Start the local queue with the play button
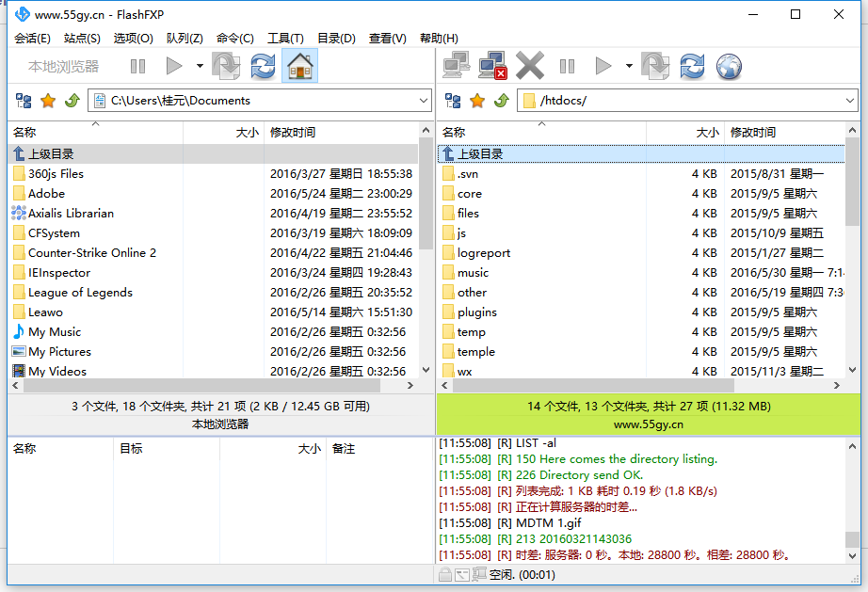The image size is (868, 592). click(x=173, y=65)
